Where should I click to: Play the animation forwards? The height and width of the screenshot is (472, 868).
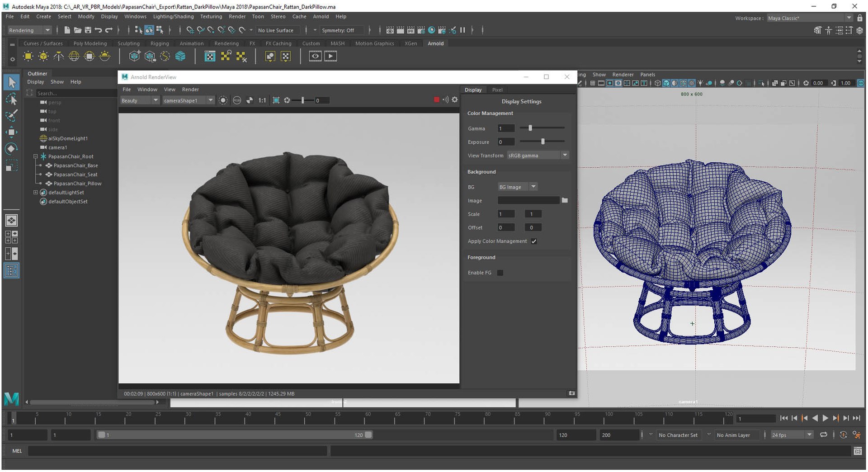click(825, 418)
